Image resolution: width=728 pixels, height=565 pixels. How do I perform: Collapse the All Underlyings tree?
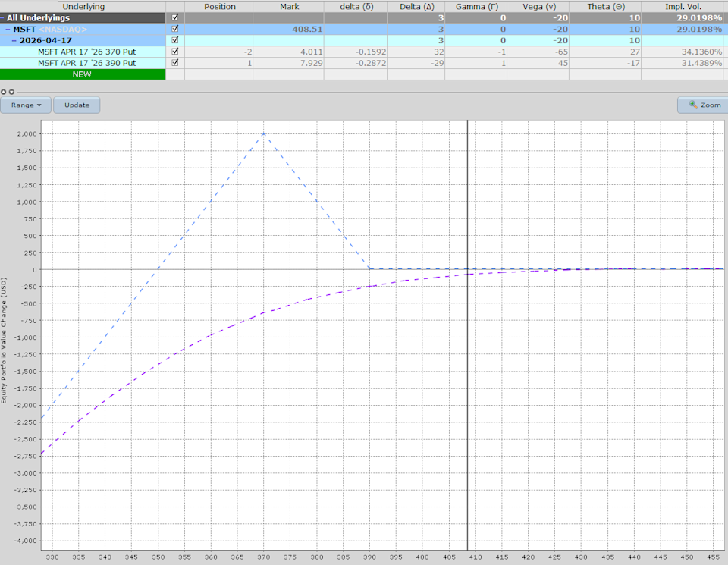(x=3, y=17)
